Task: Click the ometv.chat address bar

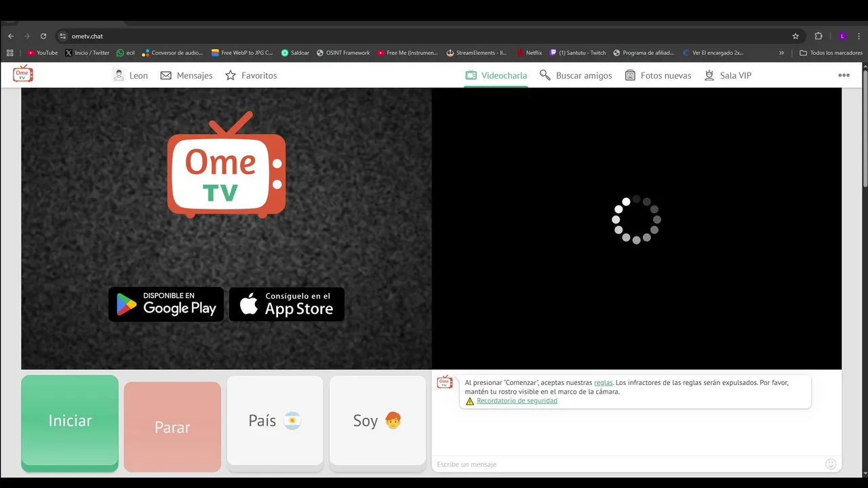Action: 420,36
